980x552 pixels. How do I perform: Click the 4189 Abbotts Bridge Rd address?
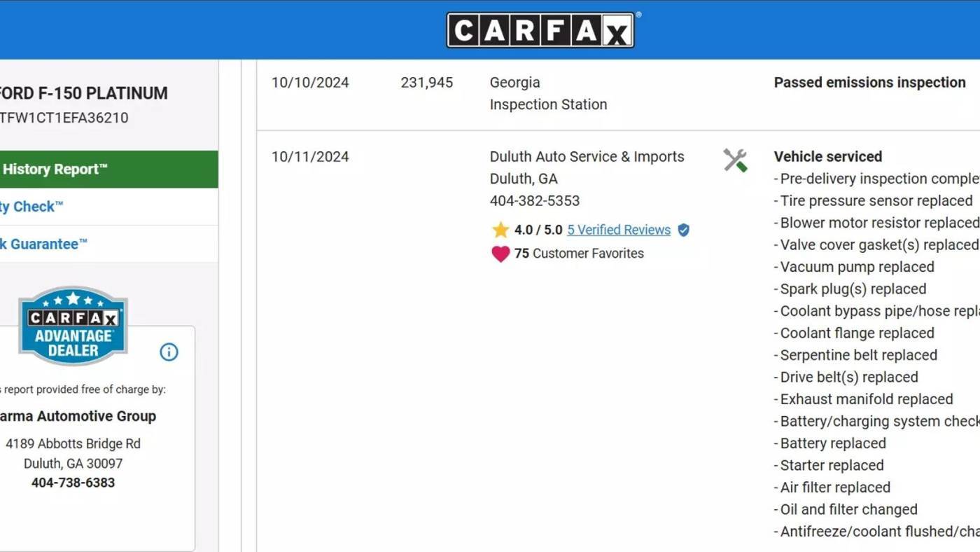[x=73, y=443]
